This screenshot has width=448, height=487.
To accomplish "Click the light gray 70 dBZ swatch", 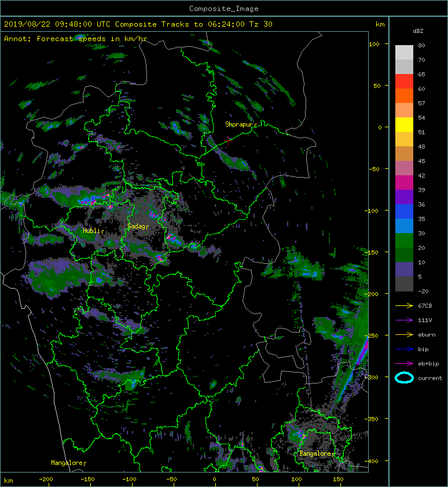I will 404,52.
